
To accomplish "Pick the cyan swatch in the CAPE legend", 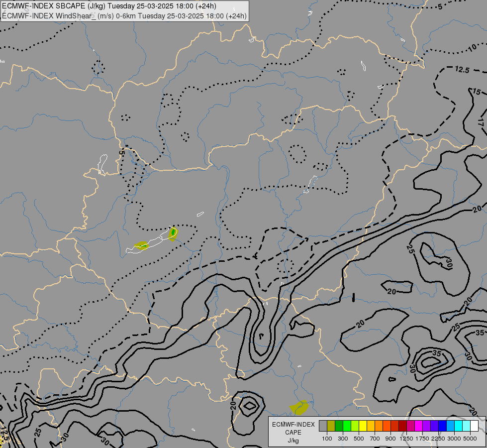I will [x=459, y=426].
